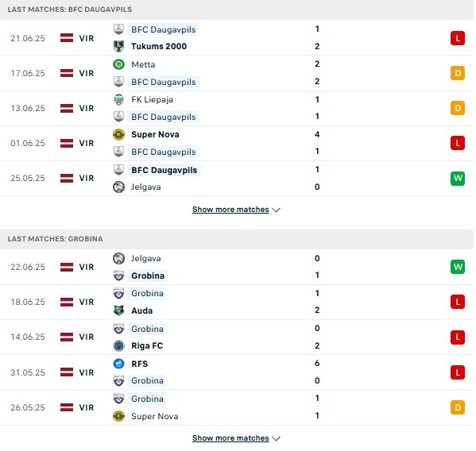Click the Riga FC club logo

(x=118, y=345)
